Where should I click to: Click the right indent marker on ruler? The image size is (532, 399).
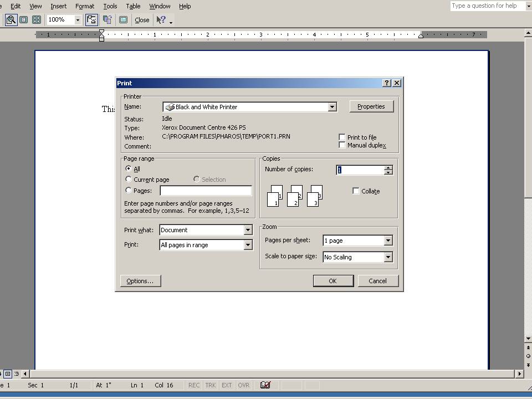pos(421,35)
